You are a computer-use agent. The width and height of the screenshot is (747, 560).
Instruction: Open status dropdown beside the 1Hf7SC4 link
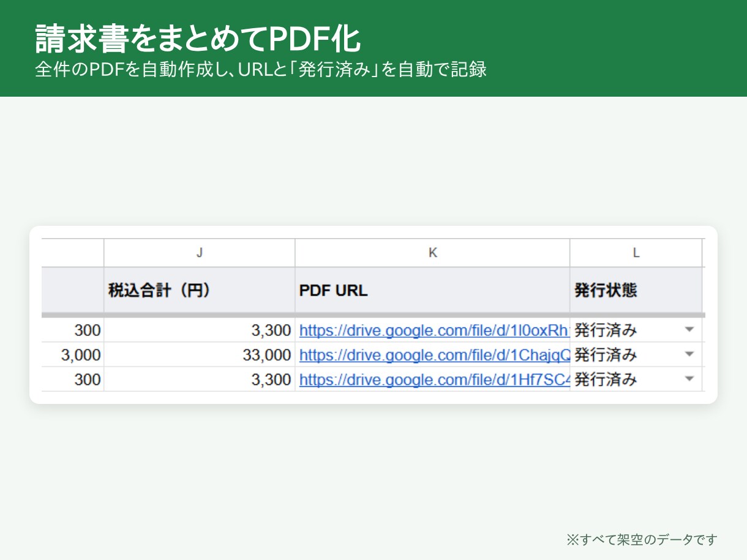tap(689, 379)
